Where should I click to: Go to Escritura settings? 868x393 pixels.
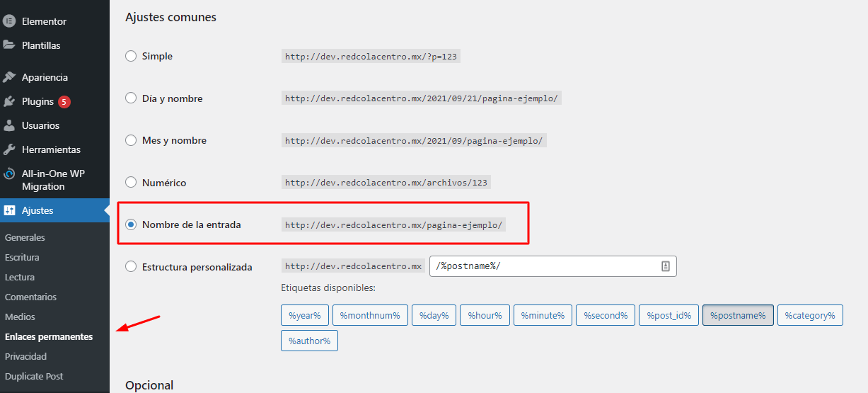(x=22, y=257)
